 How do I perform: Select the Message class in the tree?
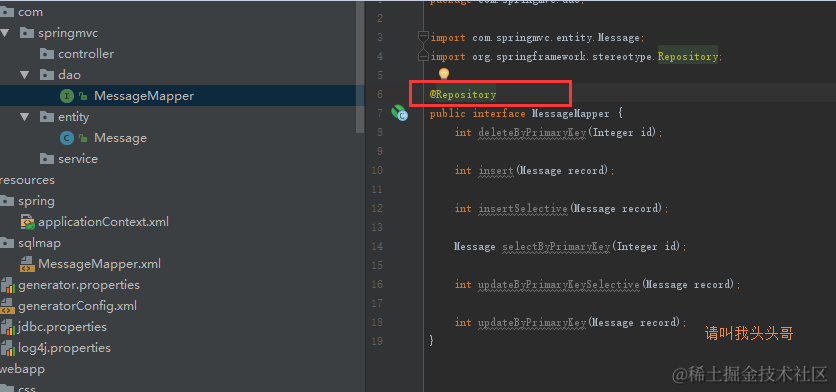tap(120, 138)
